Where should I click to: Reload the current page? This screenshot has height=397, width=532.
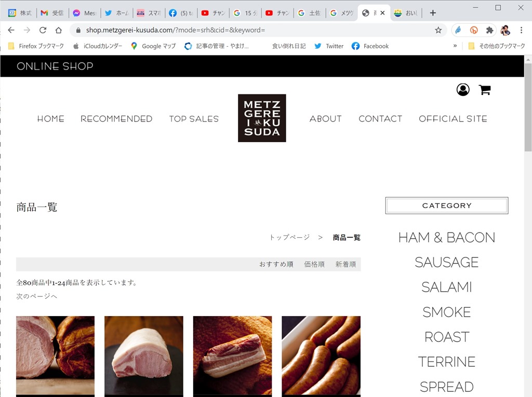[43, 30]
